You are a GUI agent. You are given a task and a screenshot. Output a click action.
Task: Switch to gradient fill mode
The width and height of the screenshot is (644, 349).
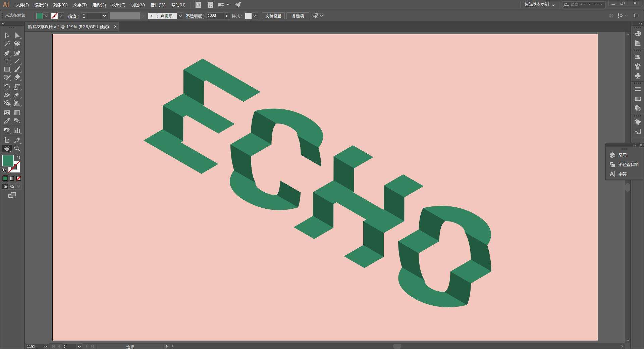point(12,178)
